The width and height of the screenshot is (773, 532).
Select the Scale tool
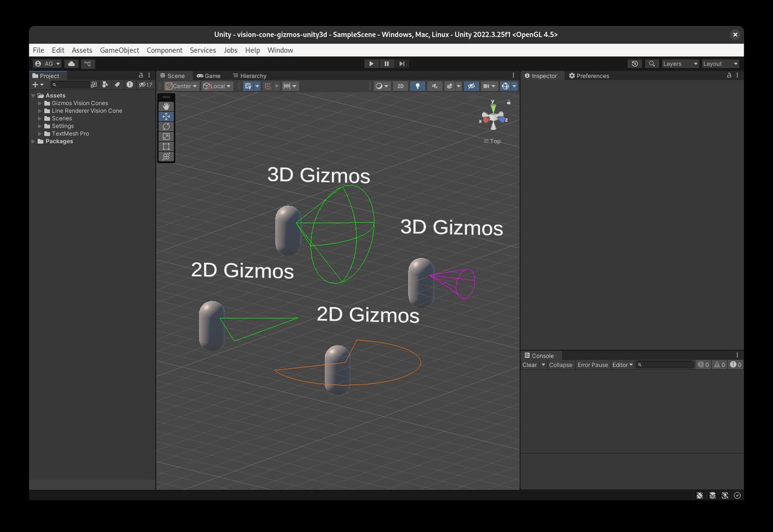point(166,136)
